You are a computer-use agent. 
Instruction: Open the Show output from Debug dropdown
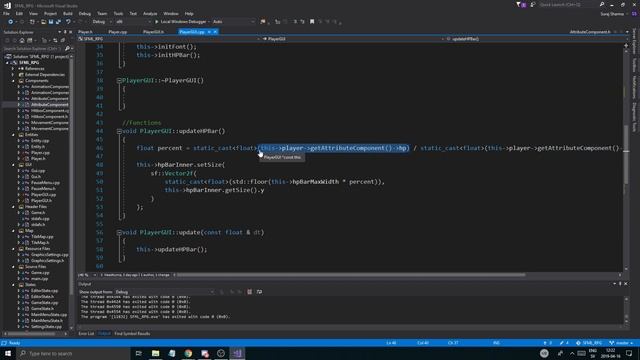tap(164, 292)
